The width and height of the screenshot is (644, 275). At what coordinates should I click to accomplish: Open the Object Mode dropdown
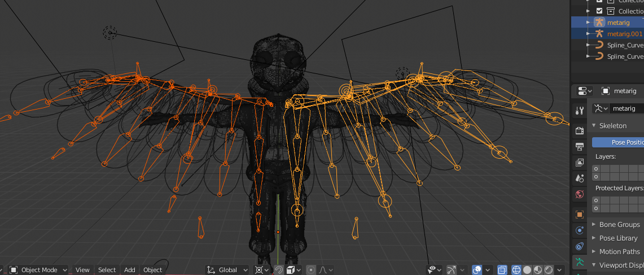click(x=38, y=270)
